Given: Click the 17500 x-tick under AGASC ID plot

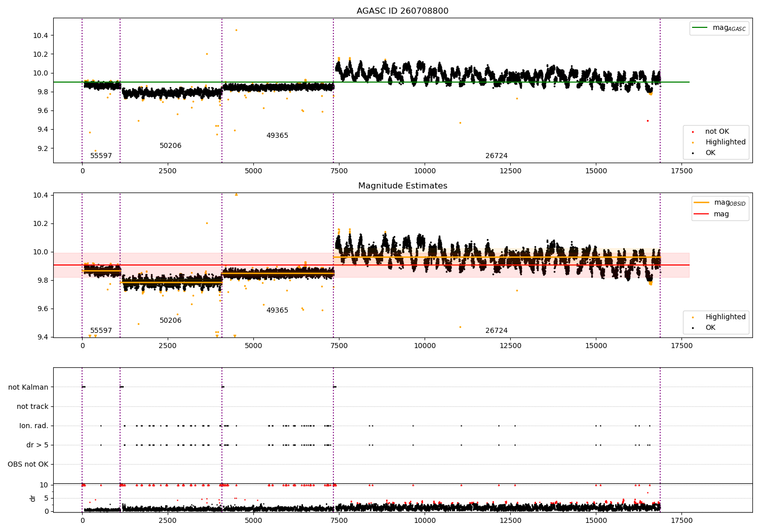Looking at the screenshot, I should pos(681,171).
